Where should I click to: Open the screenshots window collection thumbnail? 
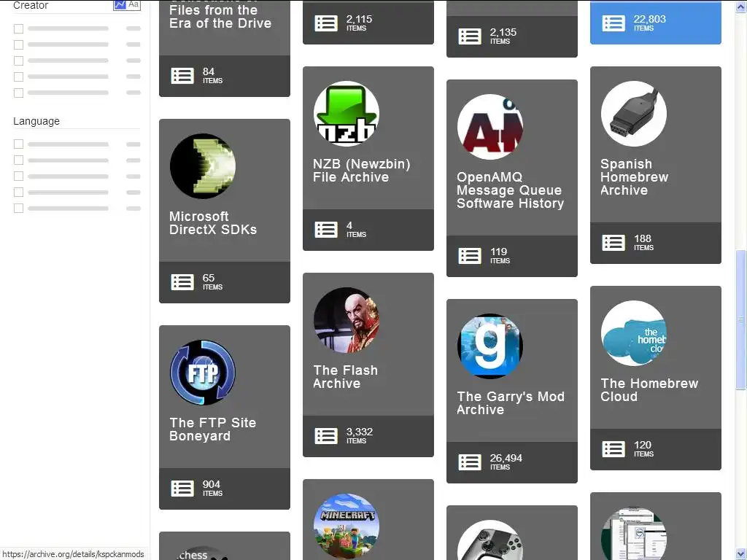tap(634, 533)
